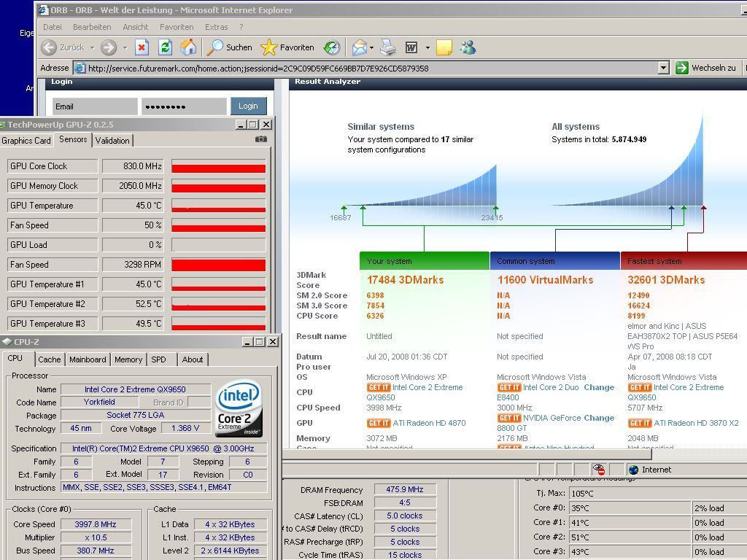Screen dimensions: 747x560
Task: Open the Favoriten star panel
Action: coord(287,47)
